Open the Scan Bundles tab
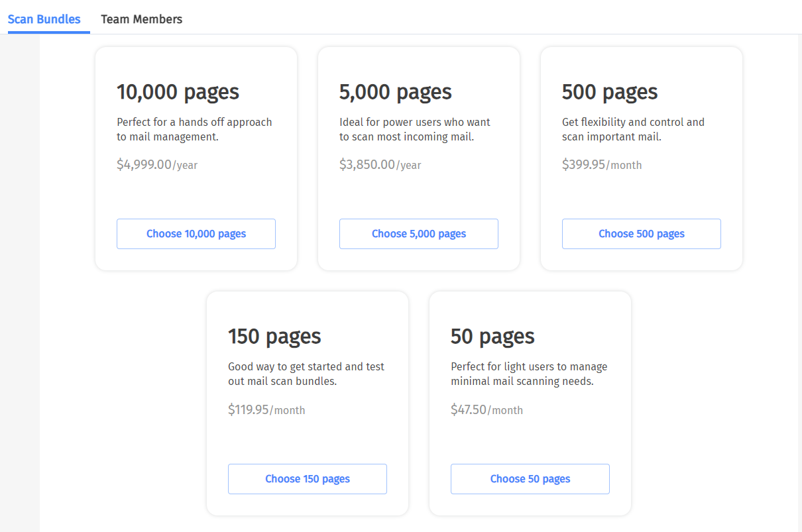802x532 pixels. point(44,19)
